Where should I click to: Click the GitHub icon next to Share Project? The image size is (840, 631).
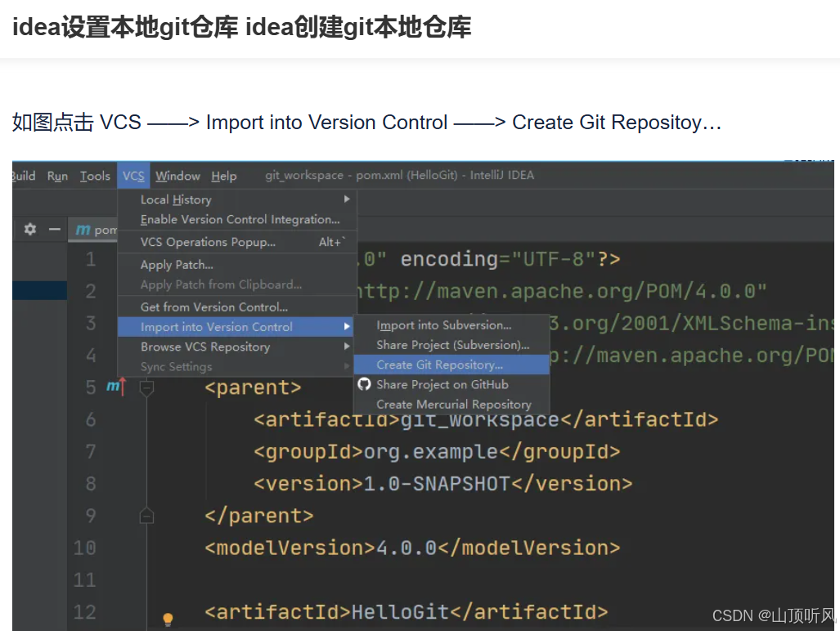pos(364,384)
